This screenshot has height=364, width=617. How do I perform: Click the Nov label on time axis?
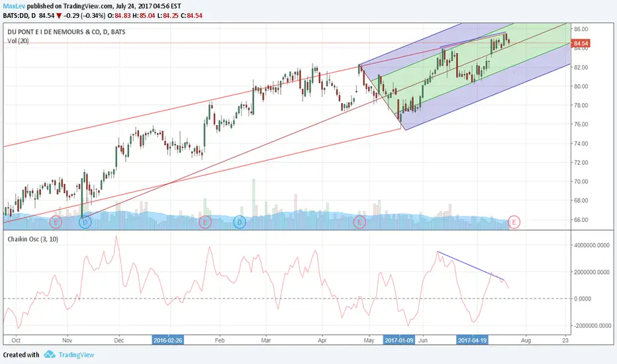(x=68, y=340)
